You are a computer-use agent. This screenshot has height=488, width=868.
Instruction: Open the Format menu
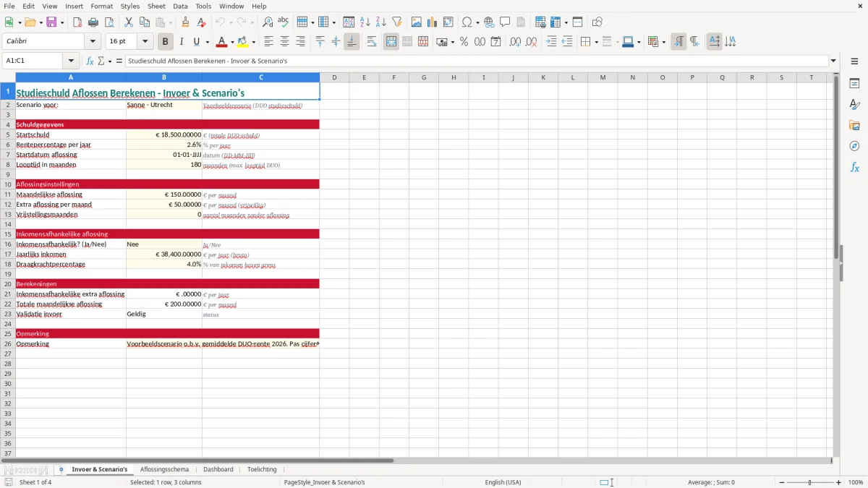tap(102, 6)
